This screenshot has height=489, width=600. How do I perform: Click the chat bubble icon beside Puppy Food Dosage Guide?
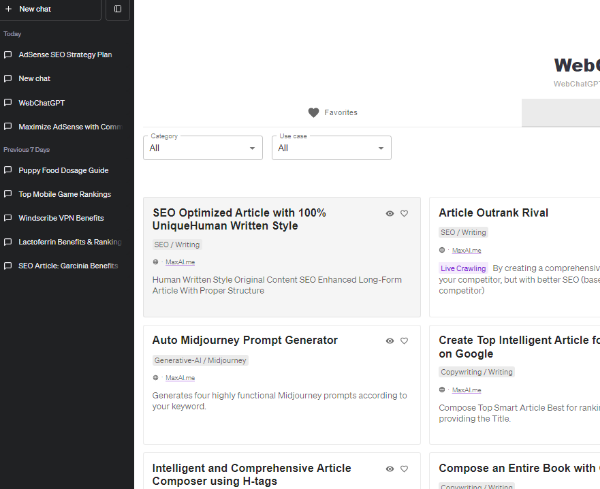8,170
